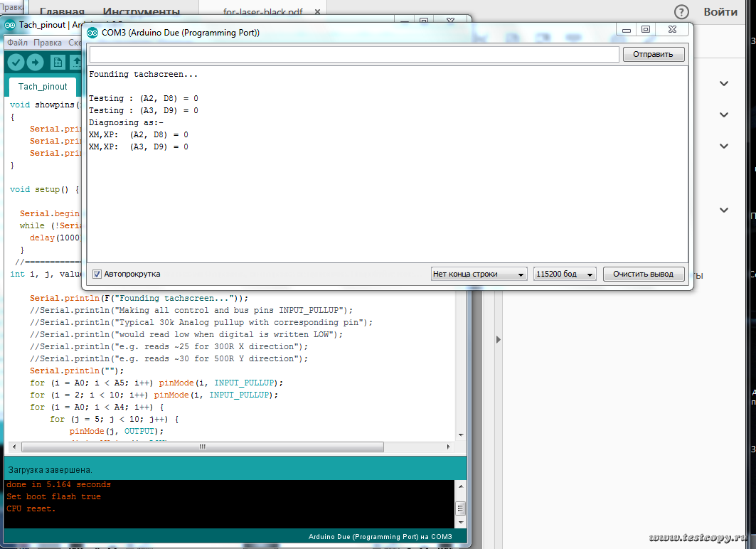Click the Очистить вывод button
Screen dimensions: 756x549
pyautogui.click(x=644, y=274)
